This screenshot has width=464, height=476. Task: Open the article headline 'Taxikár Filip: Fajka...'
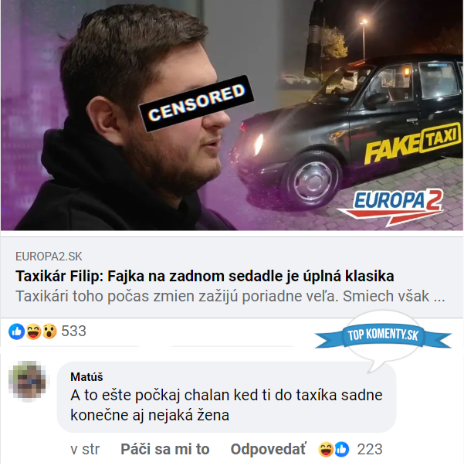[205, 277]
